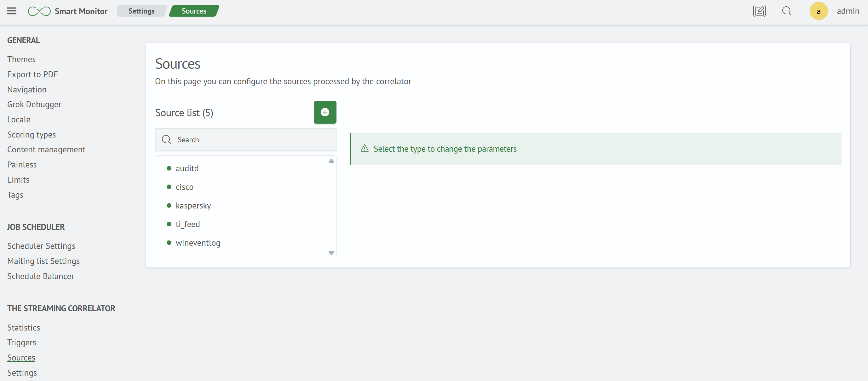868x381 pixels.
Task: Select the auditd source
Action: 187,168
